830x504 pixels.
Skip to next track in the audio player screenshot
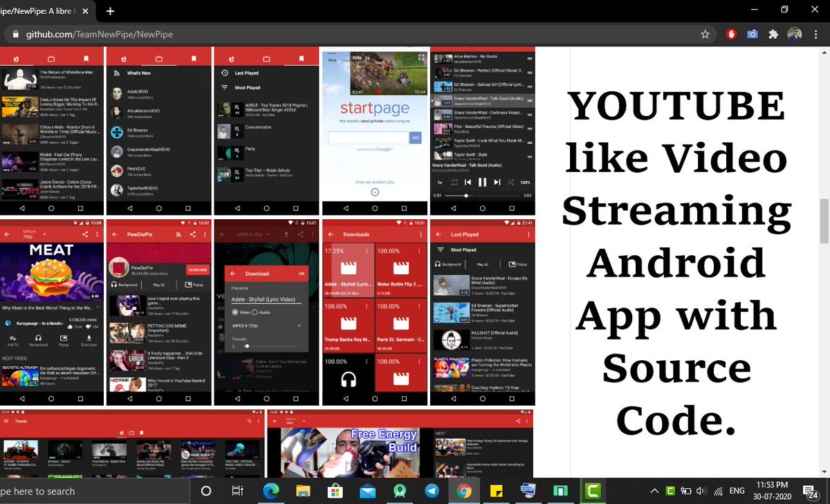tap(497, 182)
